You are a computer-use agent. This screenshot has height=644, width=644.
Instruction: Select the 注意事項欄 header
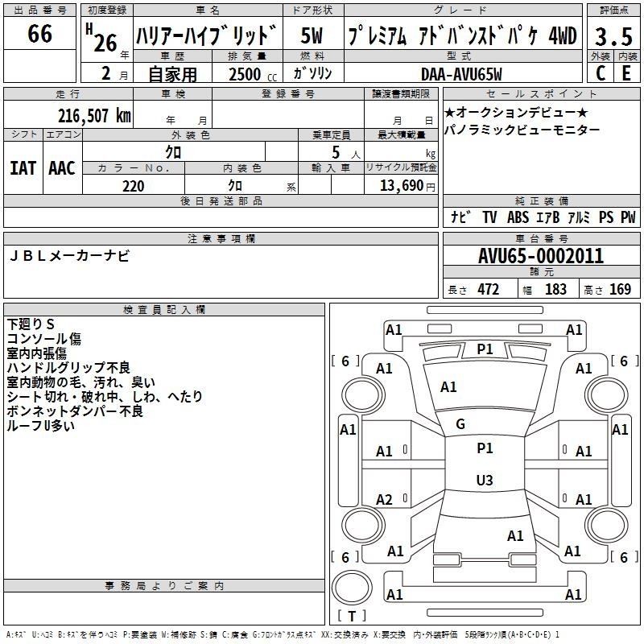[221, 238]
